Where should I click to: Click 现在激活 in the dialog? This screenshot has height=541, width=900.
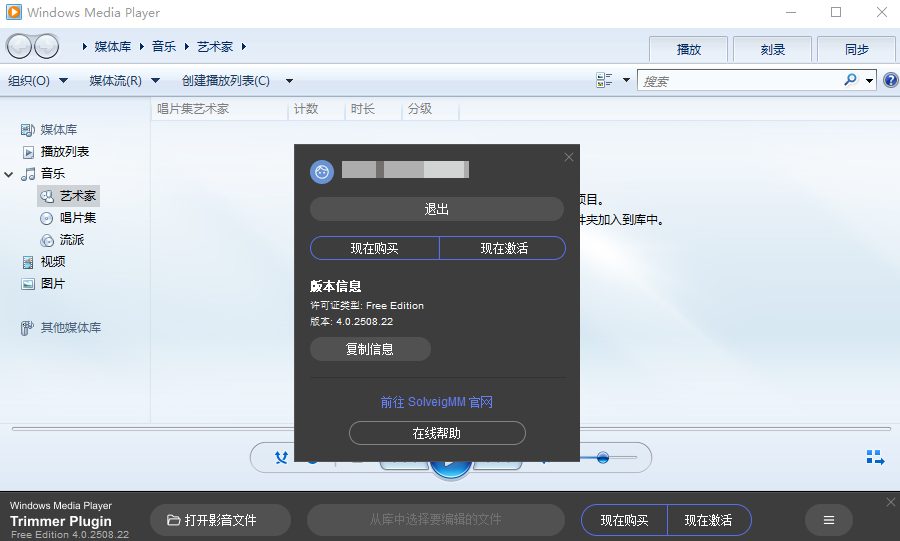[503, 248]
